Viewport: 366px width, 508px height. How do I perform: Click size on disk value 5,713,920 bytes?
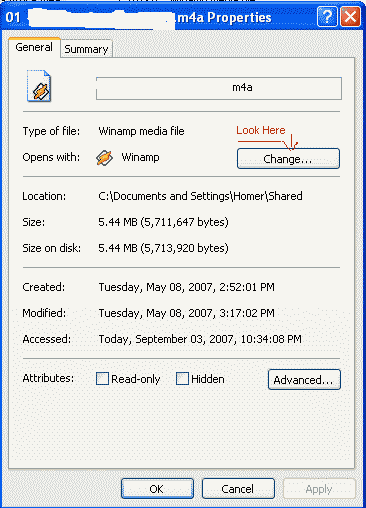[x=163, y=248]
